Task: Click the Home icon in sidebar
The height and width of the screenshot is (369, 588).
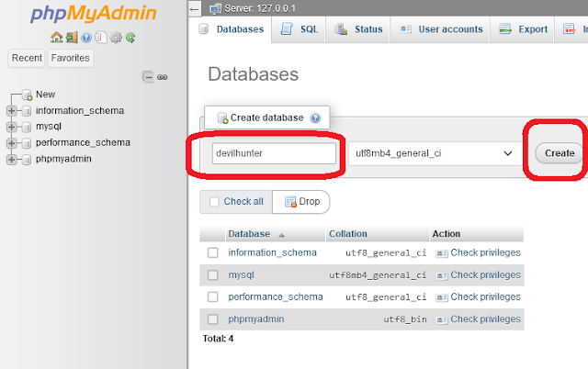Action: coord(57,38)
